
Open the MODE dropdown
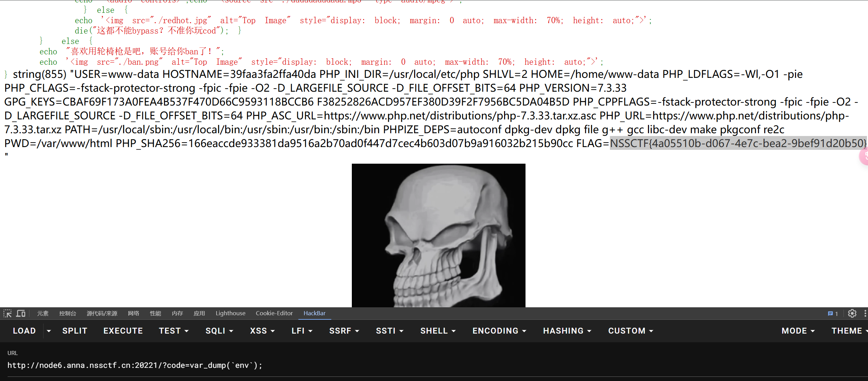click(798, 331)
